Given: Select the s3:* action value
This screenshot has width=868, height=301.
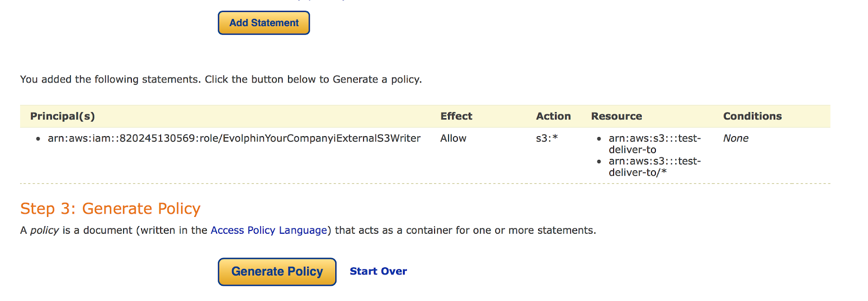Looking at the screenshot, I should 547,138.
